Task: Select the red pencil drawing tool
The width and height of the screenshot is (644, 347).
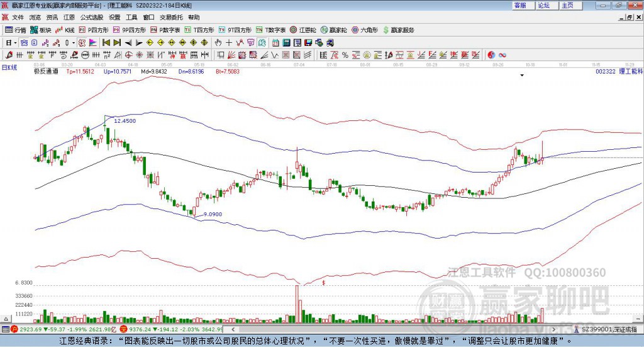Action: 9,55
